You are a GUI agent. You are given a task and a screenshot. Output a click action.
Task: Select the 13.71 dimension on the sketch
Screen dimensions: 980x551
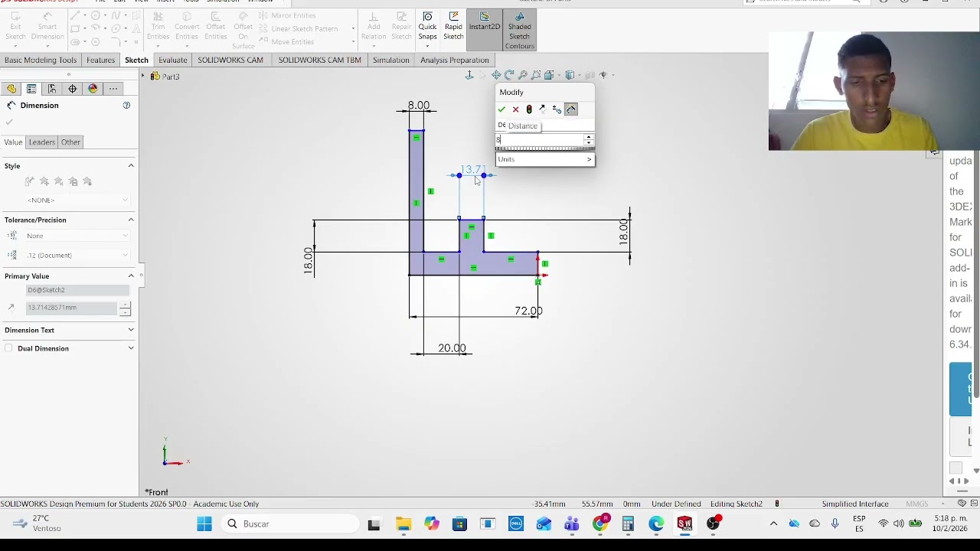click(472, 170)
